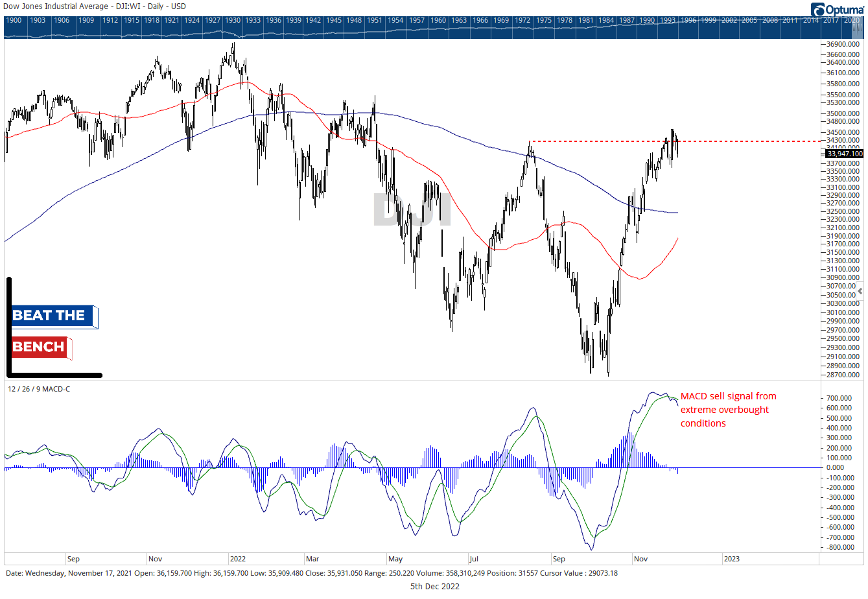Click the 5th Dec 2022 caption
Screen dimensions: 868x599
434,586
